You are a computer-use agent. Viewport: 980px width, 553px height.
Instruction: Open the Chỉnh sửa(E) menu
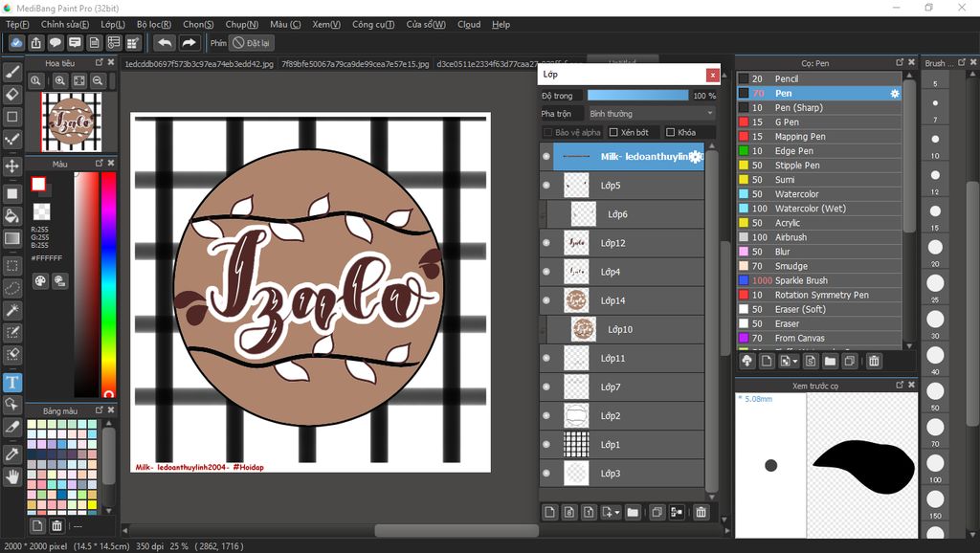[x=65, y=24]
